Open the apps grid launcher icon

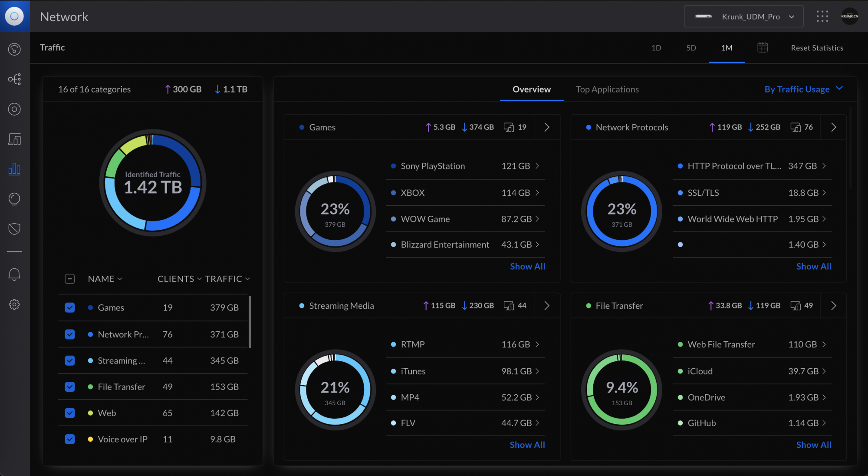(822, 17)
